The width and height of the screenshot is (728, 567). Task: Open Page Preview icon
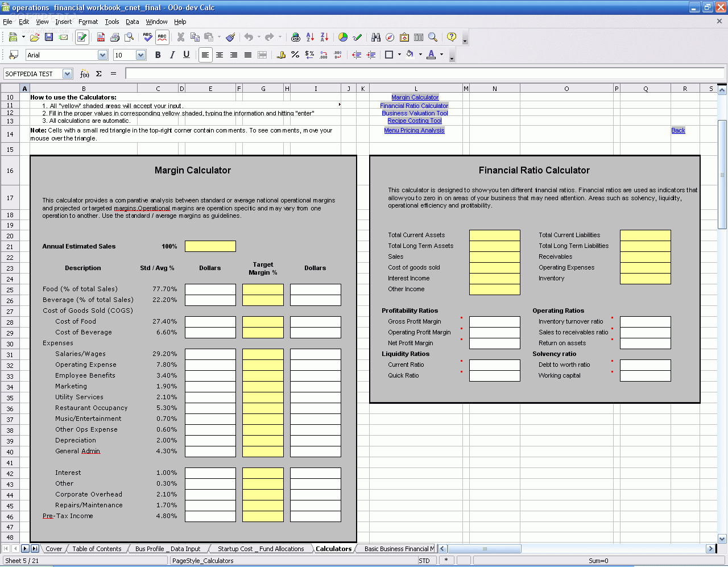click(x=129, y=37)
